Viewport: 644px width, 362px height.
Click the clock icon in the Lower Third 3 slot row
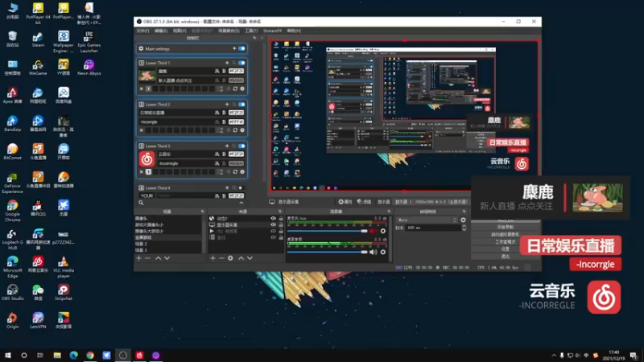pyautogui.click(x=242, y=172)
